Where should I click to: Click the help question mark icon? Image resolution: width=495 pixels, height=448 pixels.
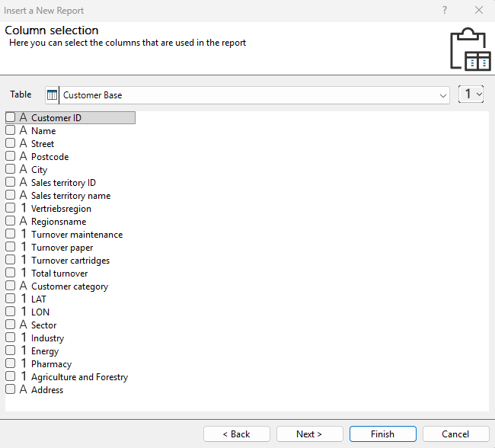click(445, 10)
